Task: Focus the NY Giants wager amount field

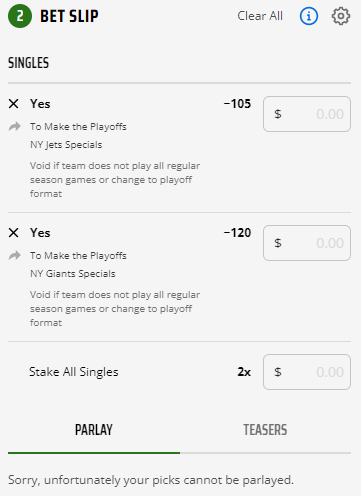Action: point(307,243)
